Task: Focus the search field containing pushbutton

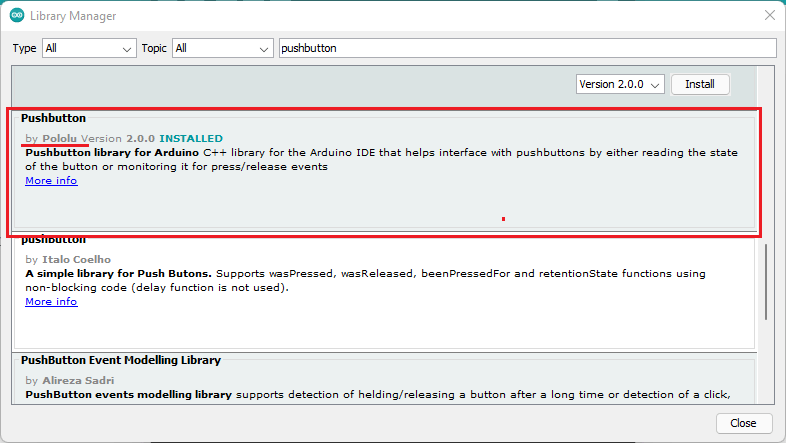Action: 527,48
